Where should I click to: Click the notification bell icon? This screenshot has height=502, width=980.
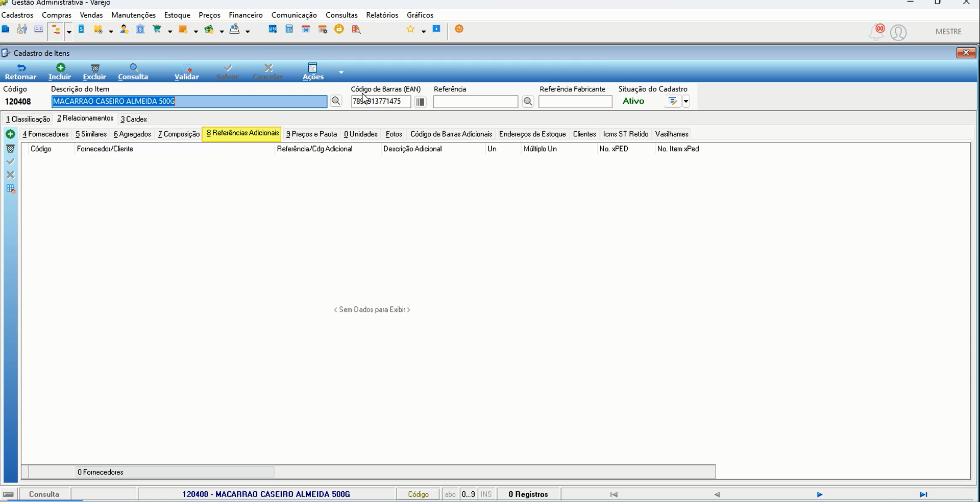pos(876,32)
